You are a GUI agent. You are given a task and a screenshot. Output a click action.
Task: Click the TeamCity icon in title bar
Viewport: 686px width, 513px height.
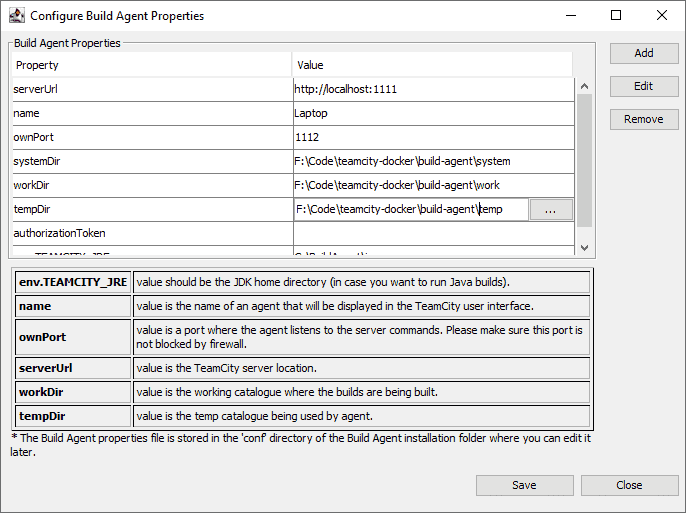click(17, 16)
